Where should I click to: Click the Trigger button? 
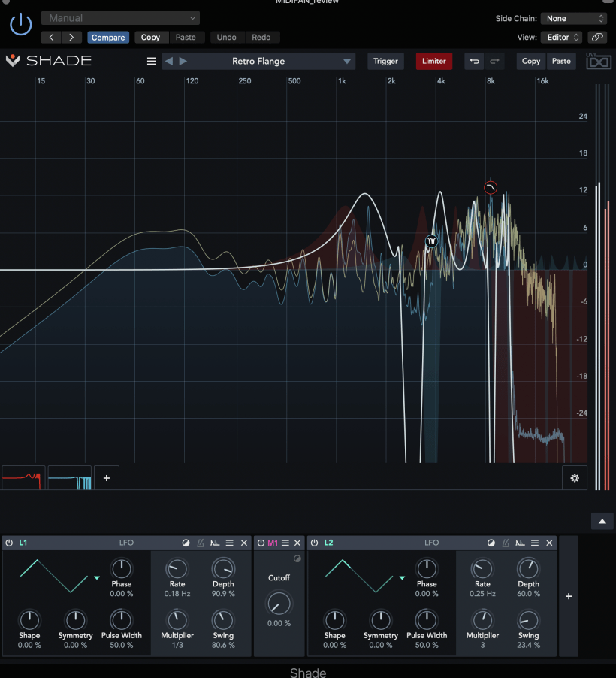pos(385,61)
